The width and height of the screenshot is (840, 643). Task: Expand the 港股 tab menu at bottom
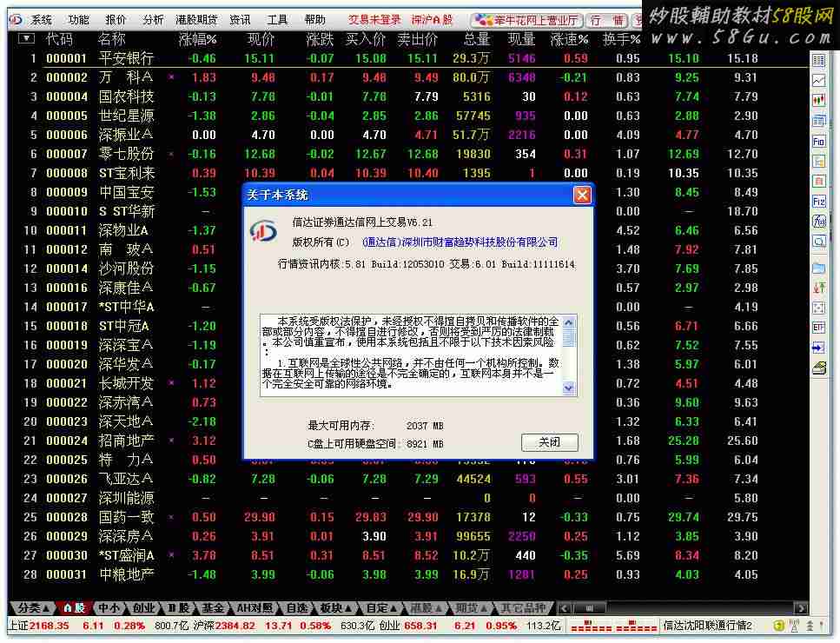[426, 608]
